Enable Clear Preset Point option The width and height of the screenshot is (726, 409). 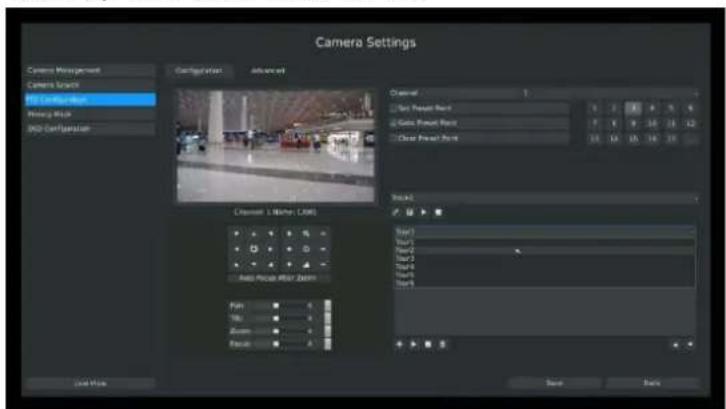point(394,138)
